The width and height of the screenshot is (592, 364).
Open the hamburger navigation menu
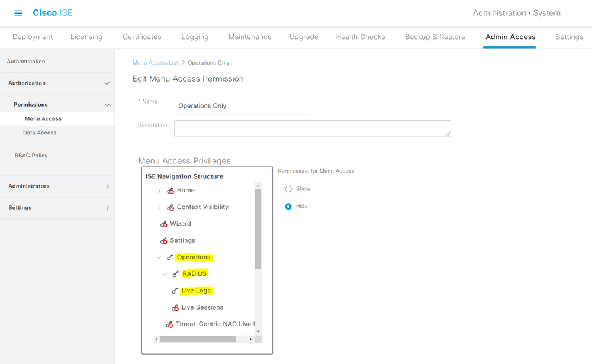[18, 13]
